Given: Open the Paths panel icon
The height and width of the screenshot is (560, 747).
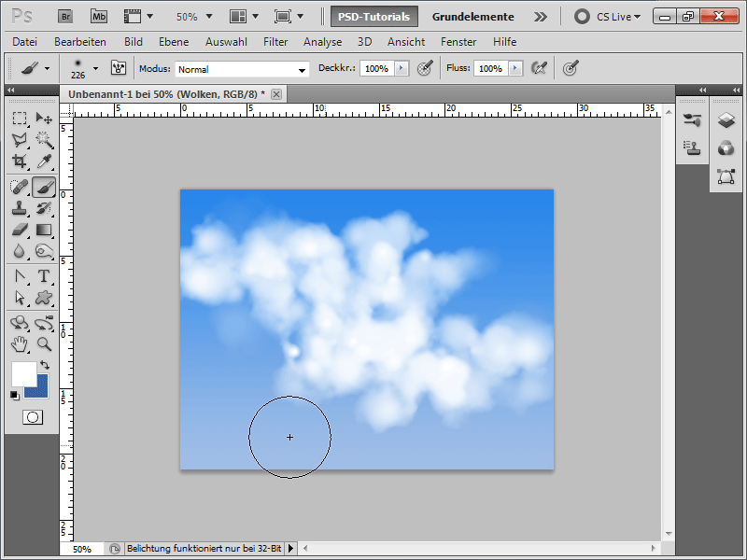Looking at the screenshot, I should tap(726, 176).
